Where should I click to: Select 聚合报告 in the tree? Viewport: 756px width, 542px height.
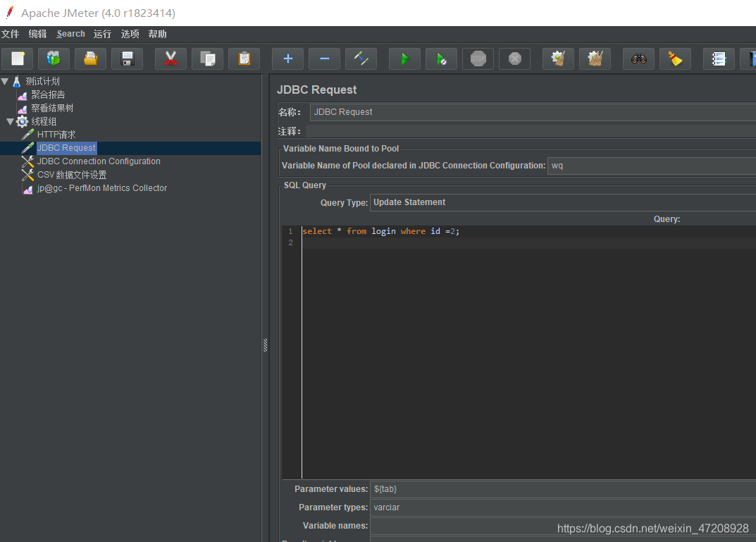tap(48, 95)
